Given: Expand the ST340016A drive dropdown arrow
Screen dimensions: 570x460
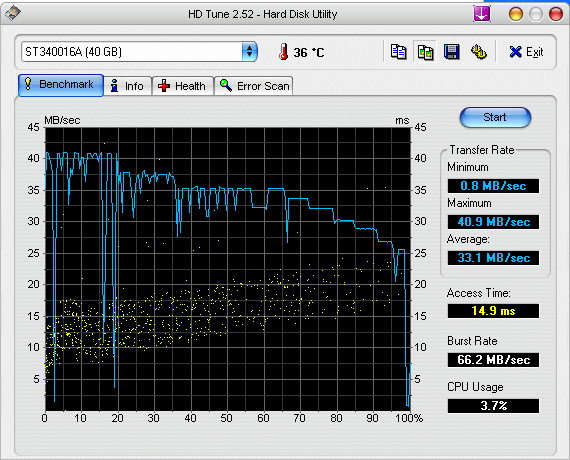Looking at the screenshot, I should pyautogui.click(x=249, y=51).
